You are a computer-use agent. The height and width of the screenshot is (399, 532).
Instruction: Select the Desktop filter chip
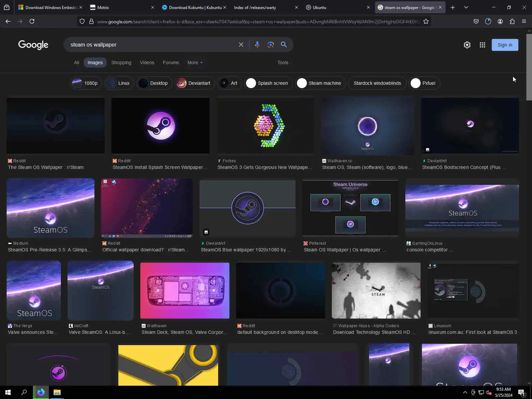point(154,83)
